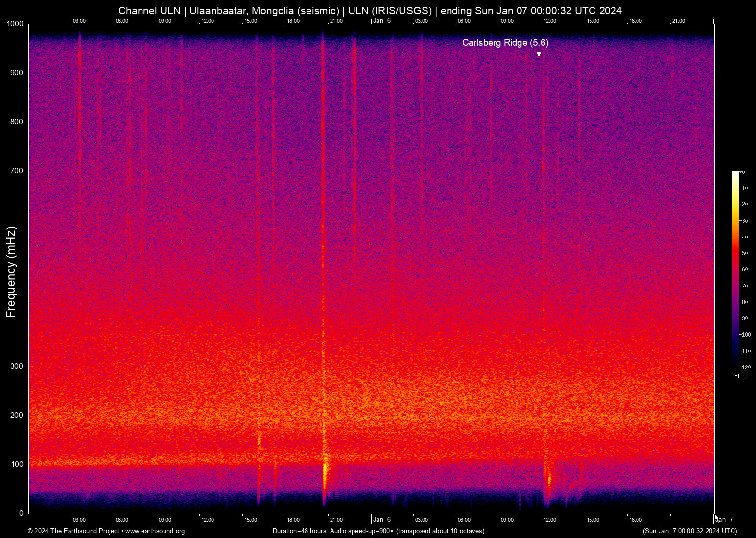
Task: Click the -60 level on the colorbar
Action: (743, 269)
